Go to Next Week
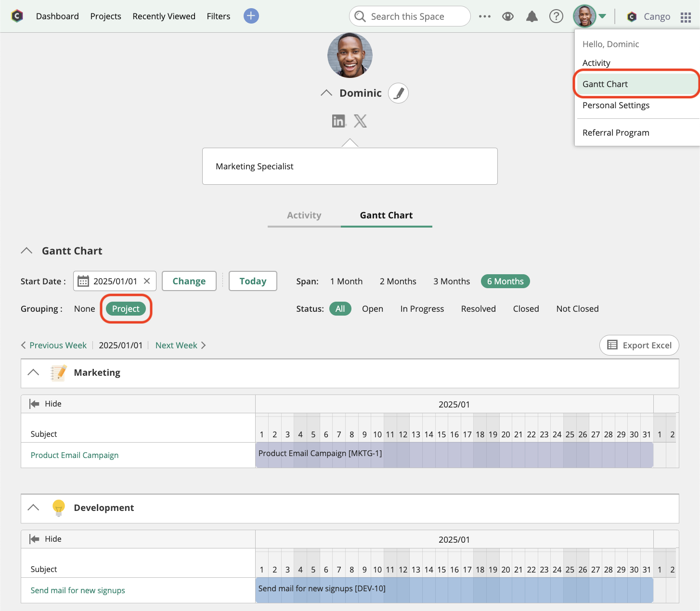This screenshot has width=700, height=611. pos(181,345)
